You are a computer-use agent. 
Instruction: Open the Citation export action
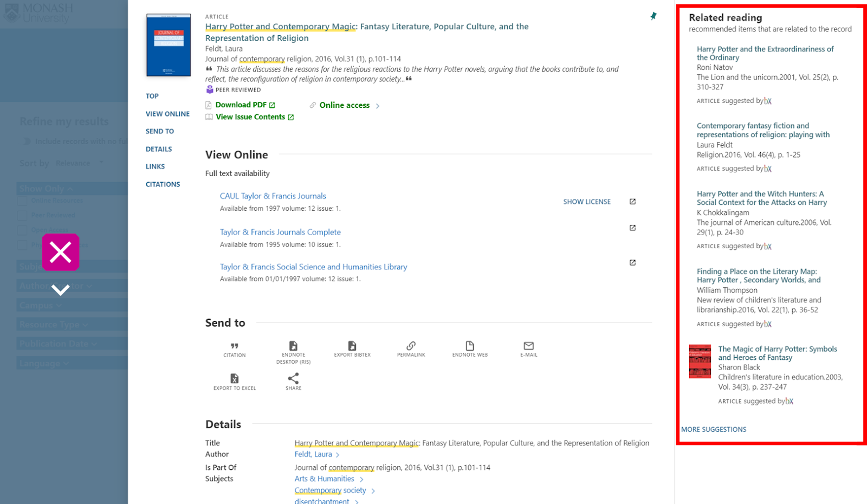[x=235, y=350]
